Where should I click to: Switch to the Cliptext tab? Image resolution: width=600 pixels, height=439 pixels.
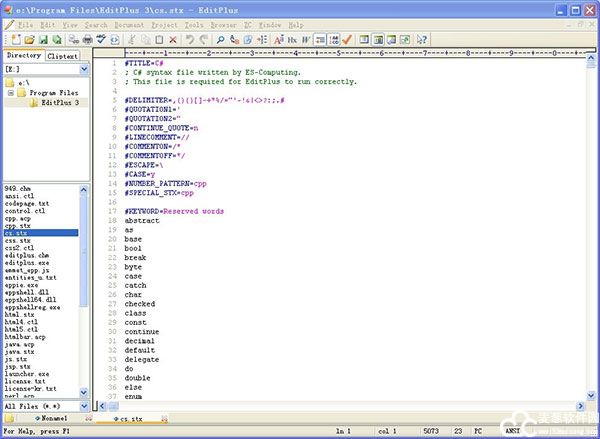coord(62,56)
